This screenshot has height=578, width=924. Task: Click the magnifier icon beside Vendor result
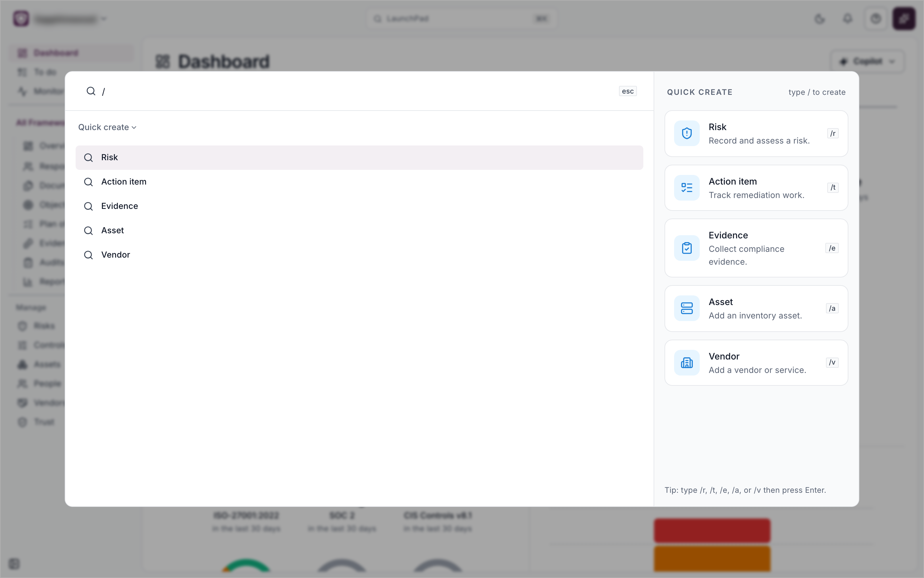point(88,255)
